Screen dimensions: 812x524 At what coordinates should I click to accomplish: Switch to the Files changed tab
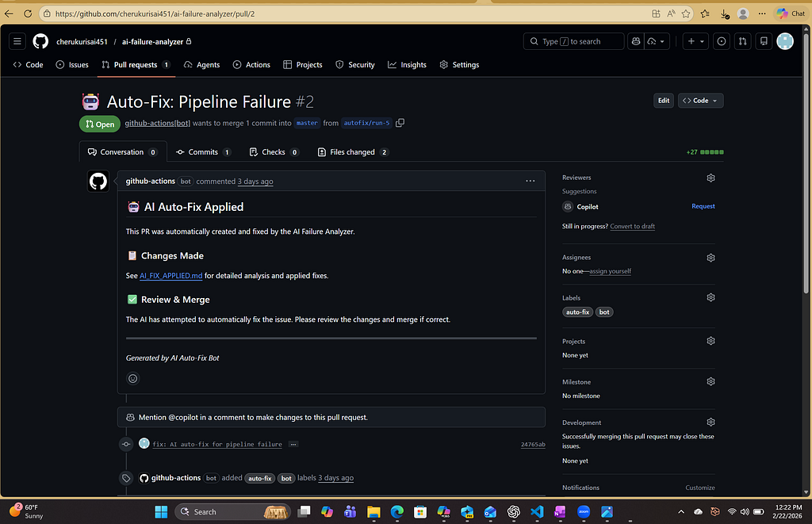pos(353,151)
